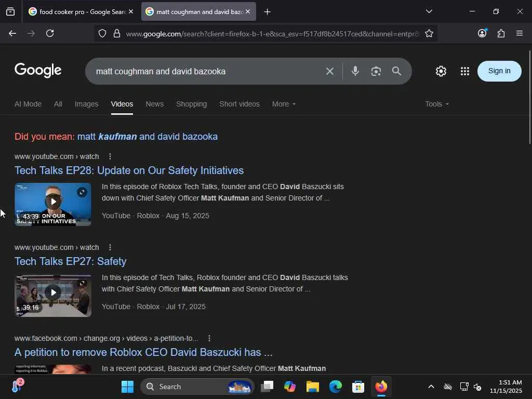Close the food cooker pro tab
The image size is (532, 399).
click(x=131, y=11)
